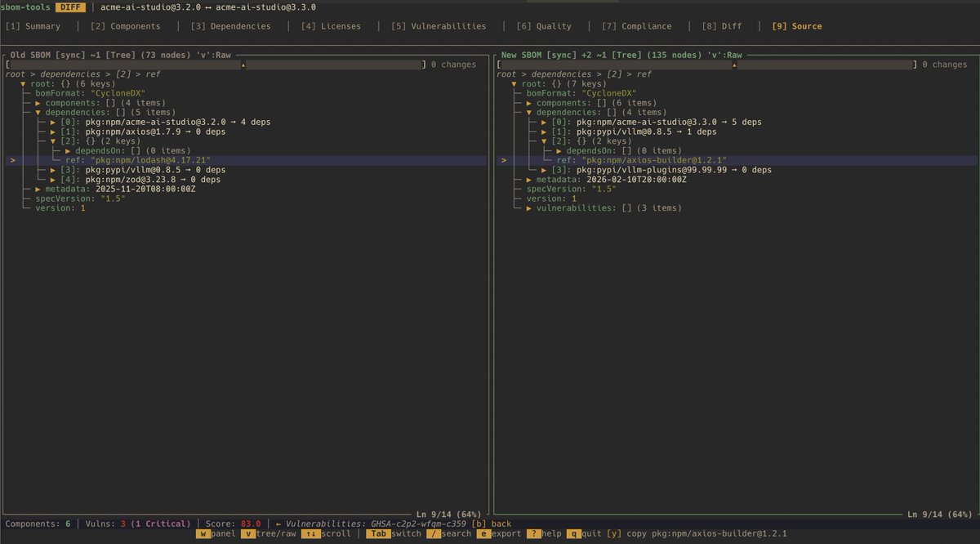
Task: Select the [8] Diff tab
Action: pyautogui.click(x=721, y=26)
